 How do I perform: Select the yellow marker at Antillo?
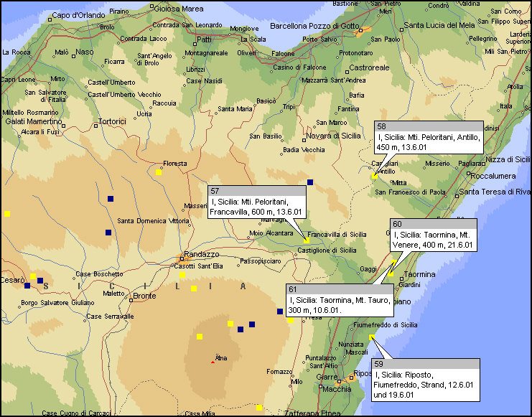pos(374,177)
